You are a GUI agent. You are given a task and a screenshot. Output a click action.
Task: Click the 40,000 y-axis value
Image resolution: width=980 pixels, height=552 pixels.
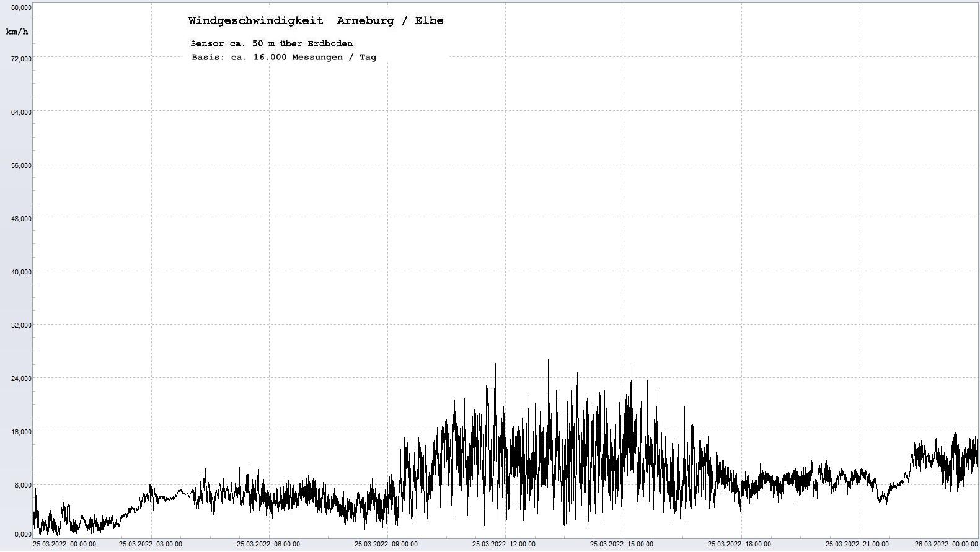click(22, 272)
